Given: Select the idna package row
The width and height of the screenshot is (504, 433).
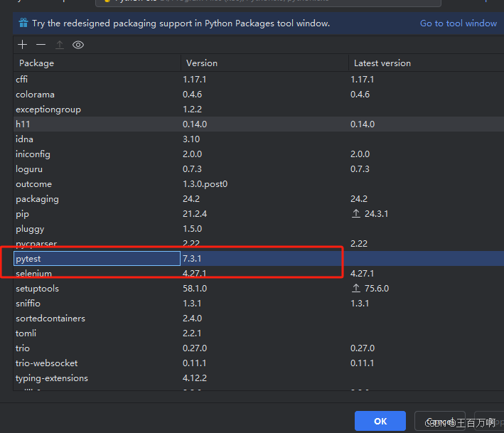Looking at the screenshot, I should click(x=259, y=139).
